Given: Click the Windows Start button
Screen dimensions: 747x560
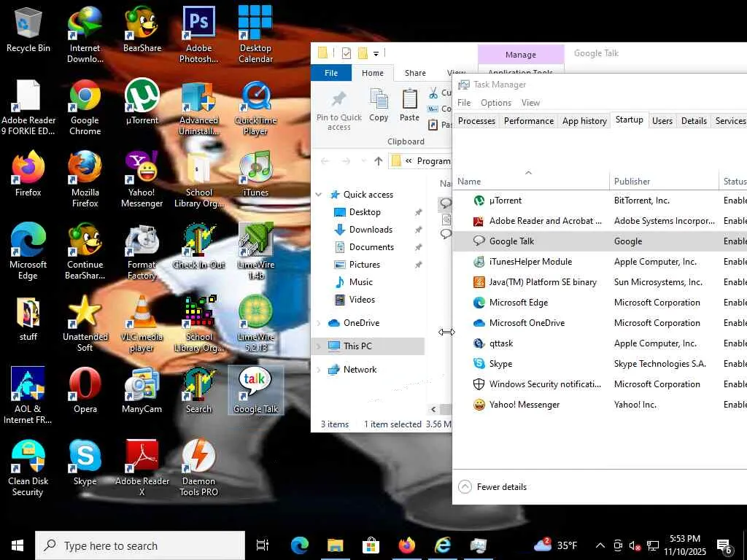Looking at the screenshot, I should 18,545.
